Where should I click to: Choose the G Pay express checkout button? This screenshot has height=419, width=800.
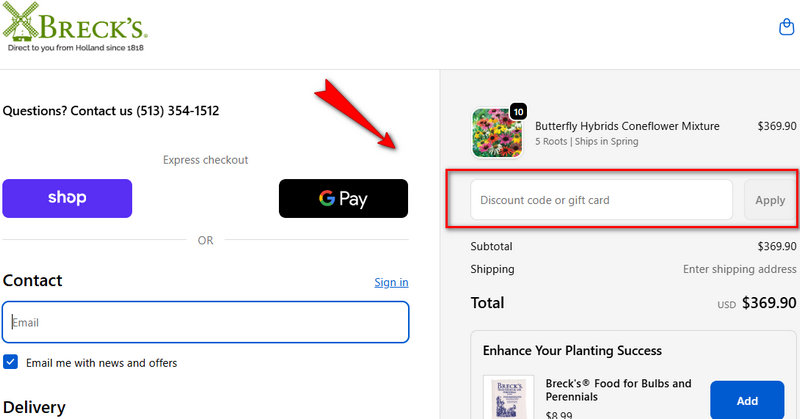tap(343, 198)
